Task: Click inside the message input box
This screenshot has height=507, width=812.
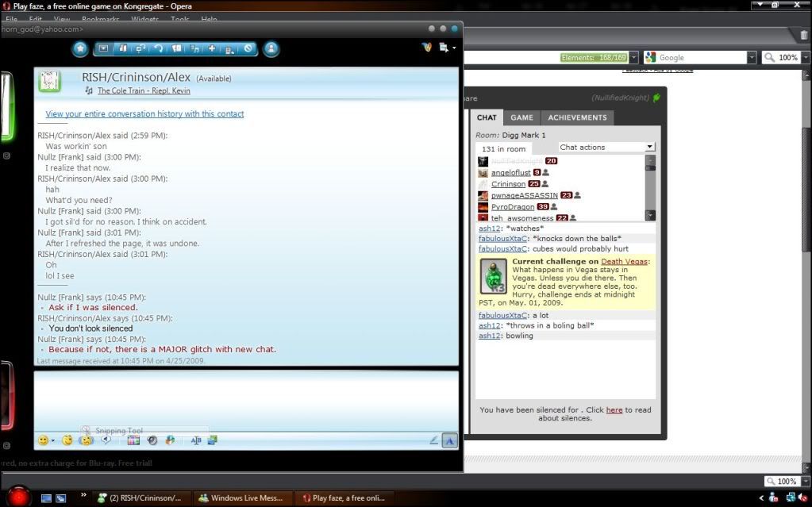Action: coord(246,400)
